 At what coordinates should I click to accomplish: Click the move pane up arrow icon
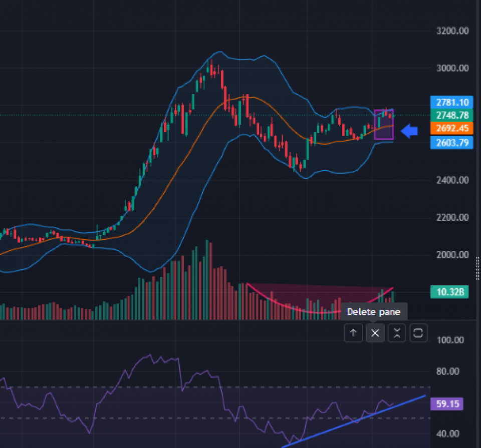tap(353, 333)
